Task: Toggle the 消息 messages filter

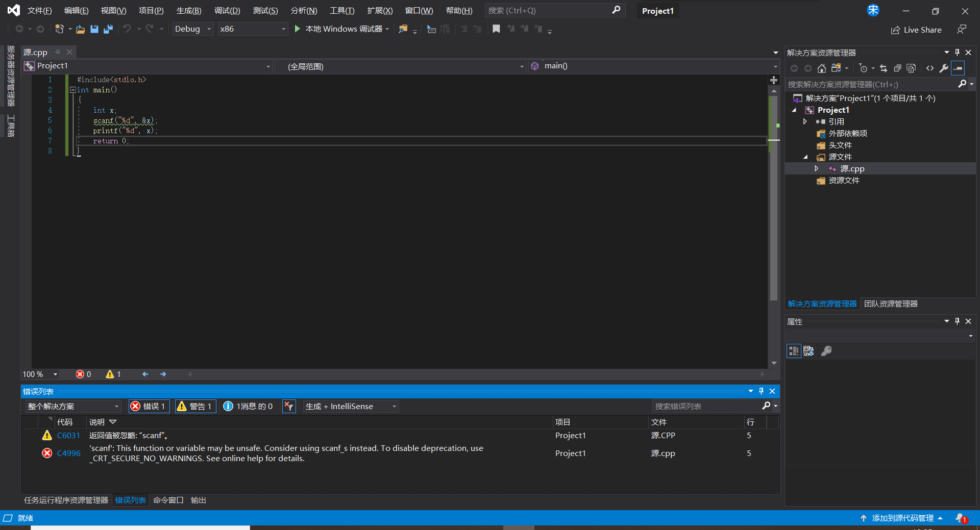Action: click(x=248, y=407)
